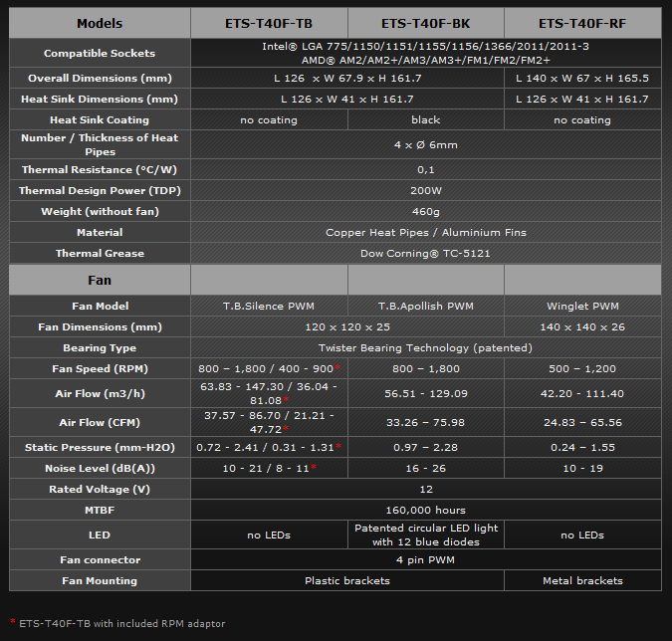
Task: Click the 'L 140 x W 67 x H 165.5' value
Action: click(582, 78)
